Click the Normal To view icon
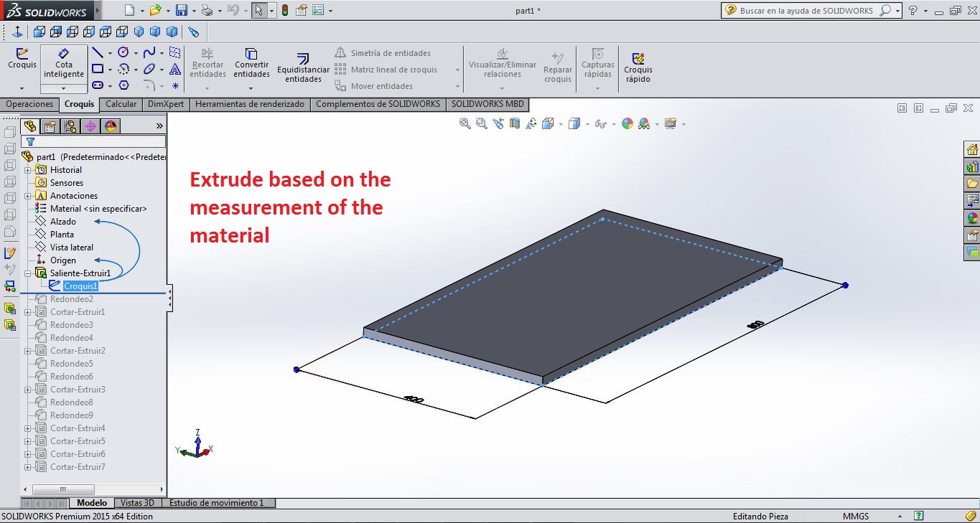The height and width of the screenshot is (523, 980). (17, 32)
